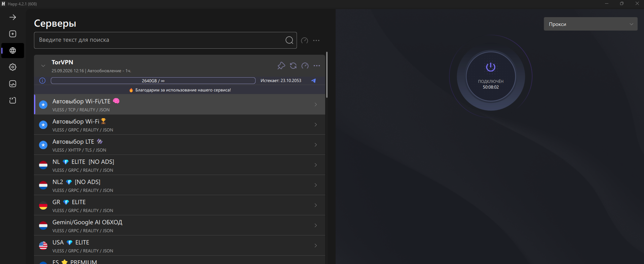Viewport: 644px width, 264px height.
Task: Select the USA ELITE server row
Action: click(180, 246)
